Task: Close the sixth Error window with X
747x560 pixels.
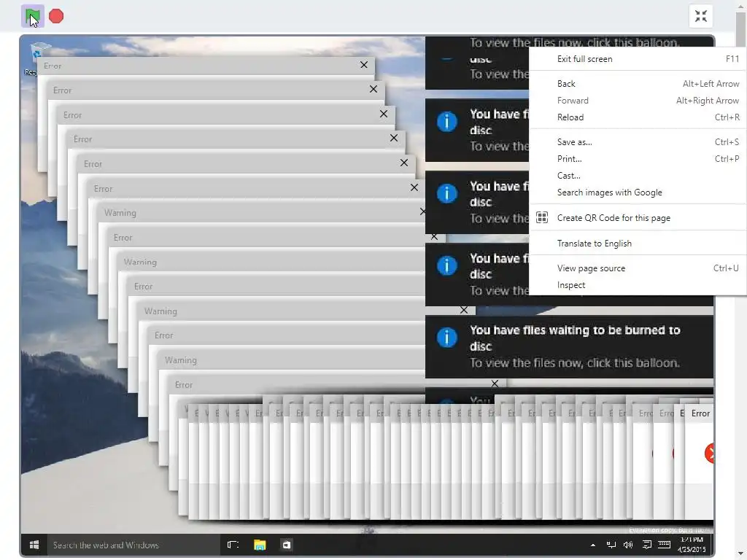Action: pyautogui.click(x=414, y=187)
